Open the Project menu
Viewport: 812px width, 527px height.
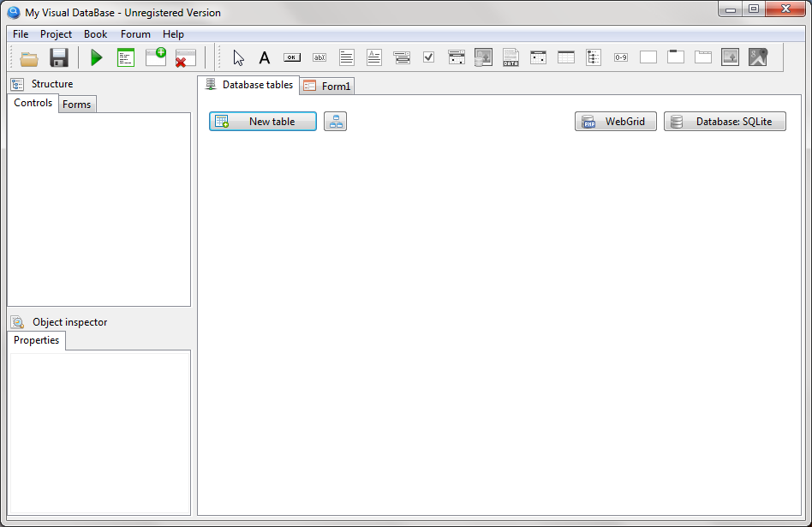pos(56,34)
